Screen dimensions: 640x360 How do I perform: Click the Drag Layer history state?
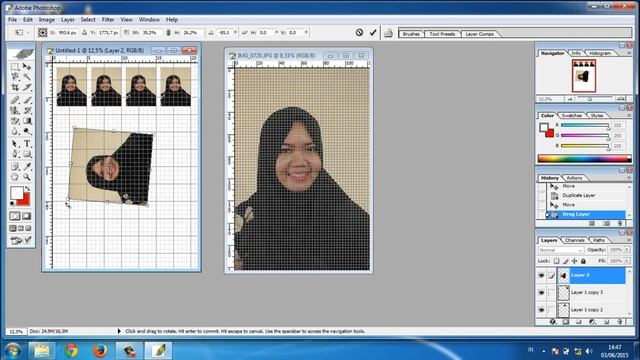pyautogui.click(x=586, y=214)
